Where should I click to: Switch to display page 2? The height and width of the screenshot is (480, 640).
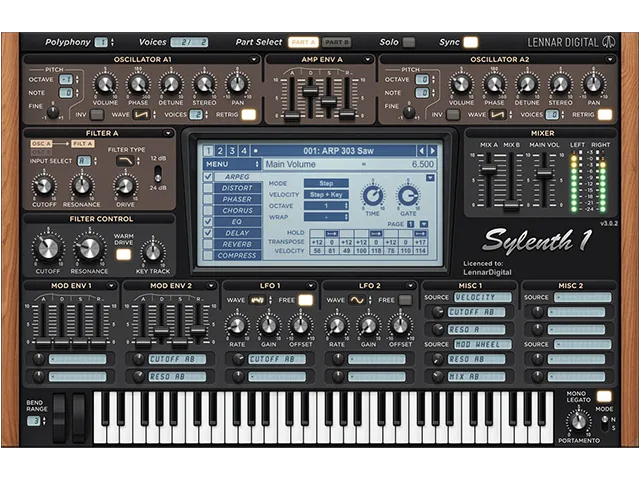pos(220,151)
